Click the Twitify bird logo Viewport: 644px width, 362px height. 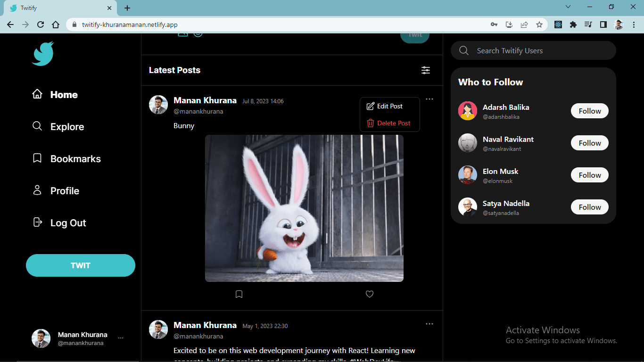[x=43, y=53]
